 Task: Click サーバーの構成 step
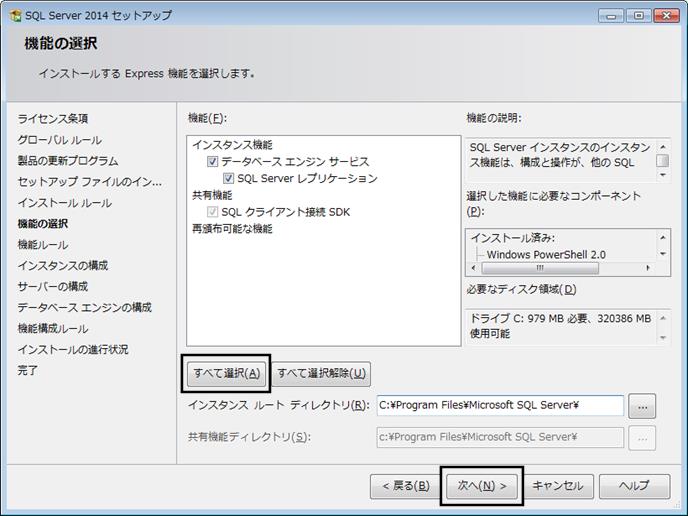(53, 287)
